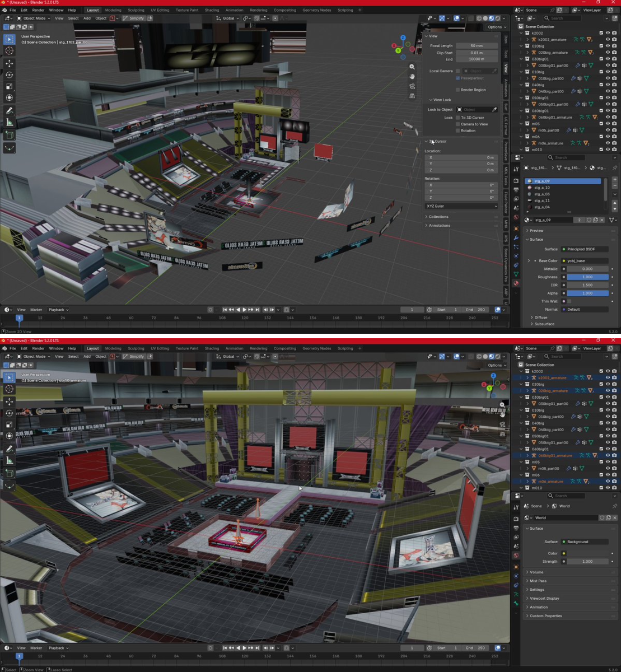Remove the selected material slot with minus button
621x672 pixels.
click(615, 186)
